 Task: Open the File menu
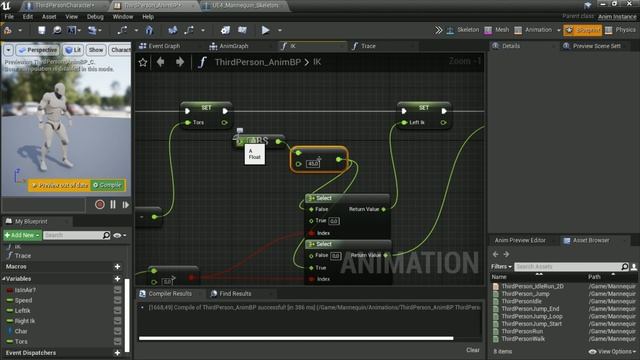[9, 17]
